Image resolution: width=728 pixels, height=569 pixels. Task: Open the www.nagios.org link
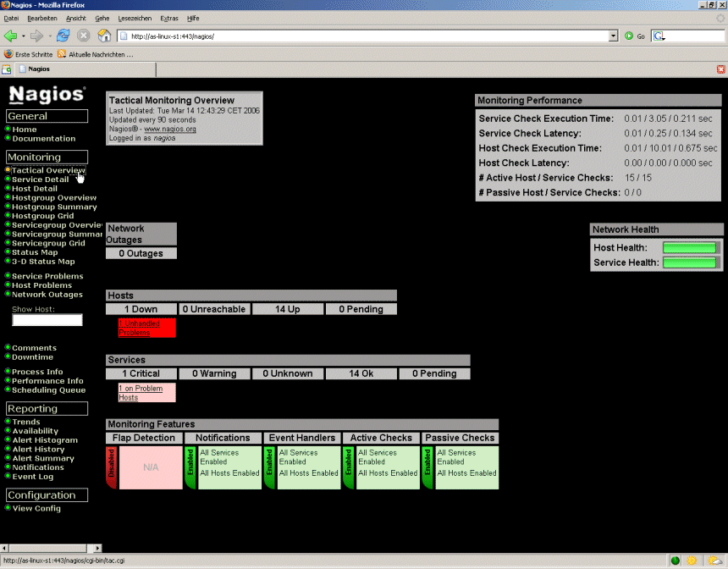[x=170, y=130]
